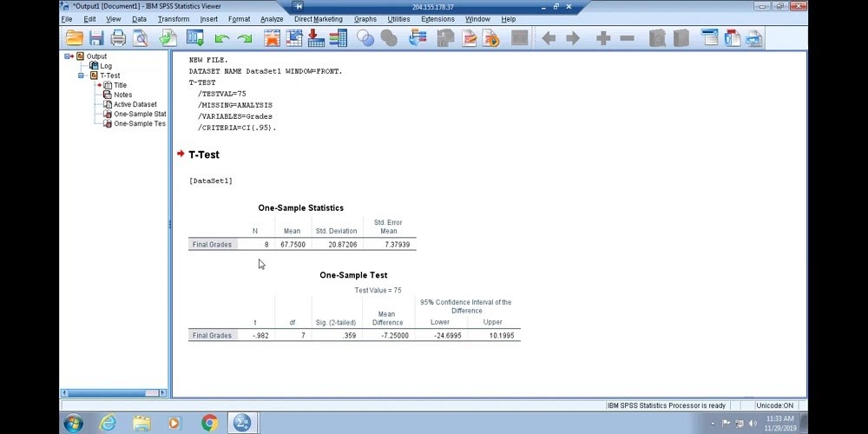Click the Print toolbar icon

coord(118,38)
